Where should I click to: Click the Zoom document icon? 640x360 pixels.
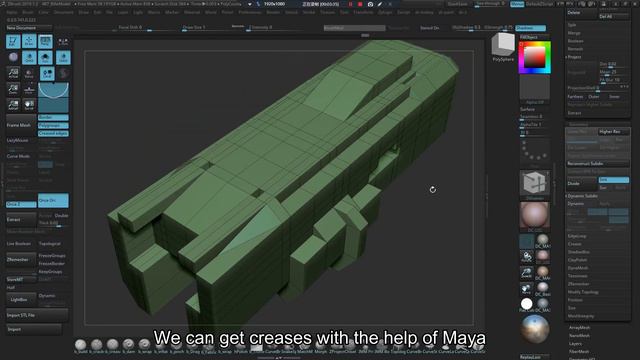[13, 89]
